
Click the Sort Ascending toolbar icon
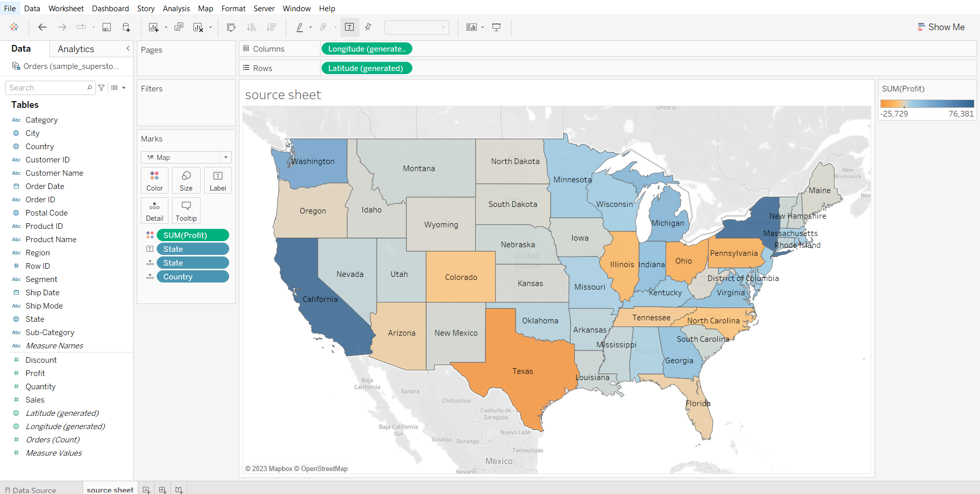[x=251, y=27]
